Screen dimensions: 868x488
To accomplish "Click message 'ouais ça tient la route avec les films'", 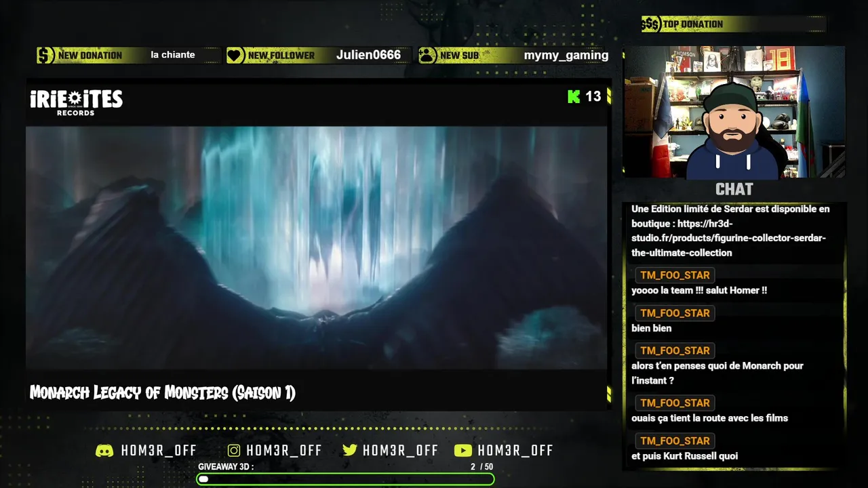I will pyautogui.click(x=709, y=418).
